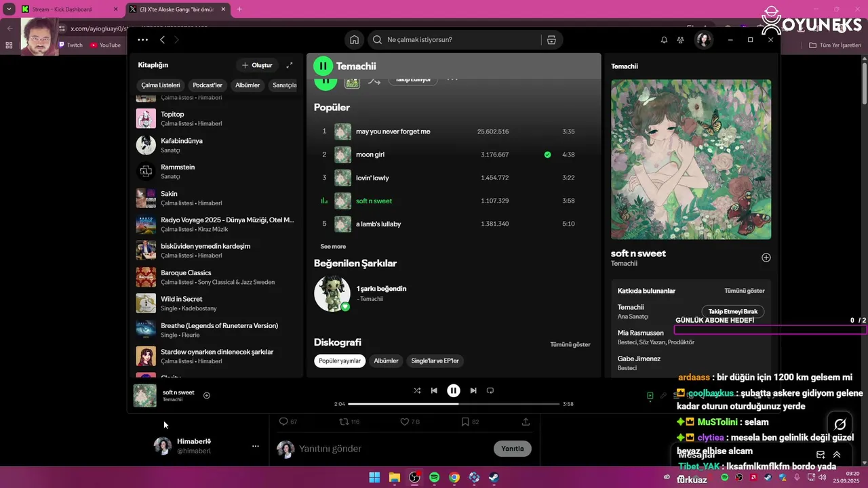
Task: Open Himaberl account options dots on X
Action: pos(256,446)
